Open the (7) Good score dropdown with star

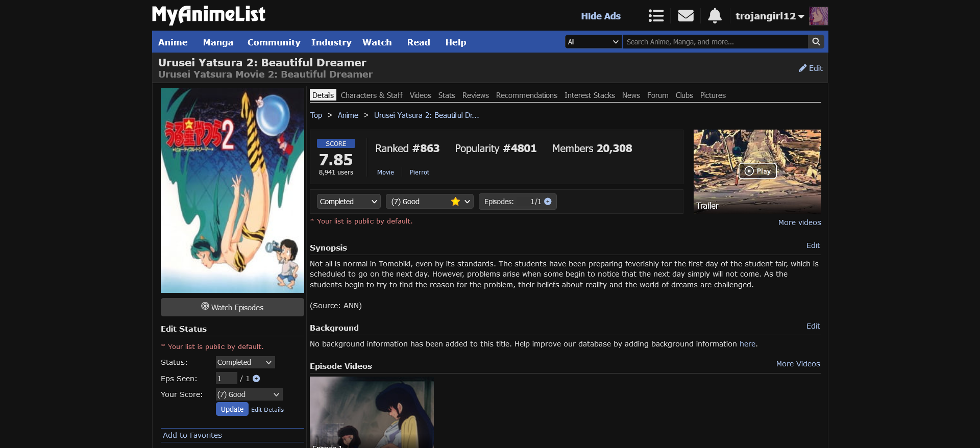(x=430, y=202)
